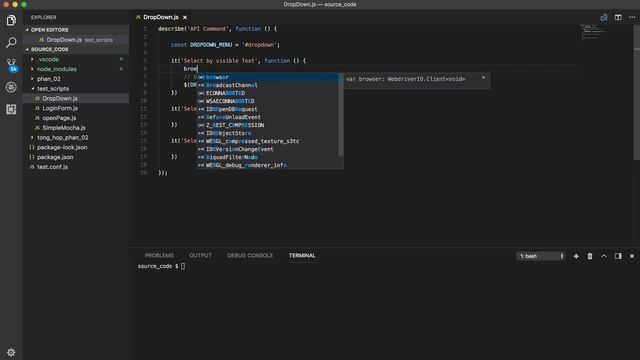Choose the 'IDBObjectStore' suggestion
This screenshot has width=640, height=360.
[x=268, y=133]
